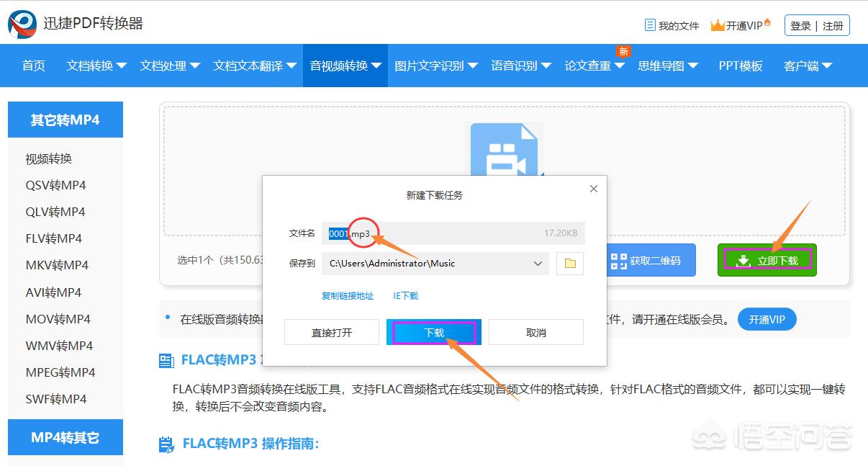The image size is (868, 466).
Task: Open MKV转MP4 in sidebar
Action: (57, 266)
